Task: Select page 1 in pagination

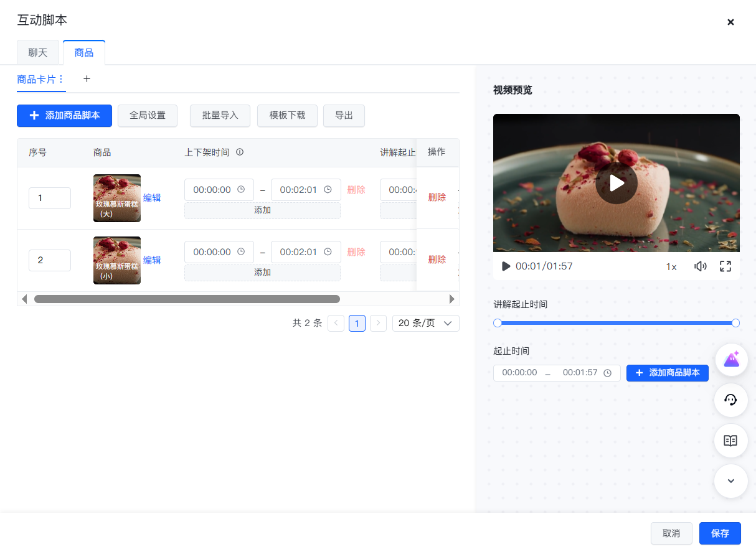Action: (x=357, y=323)
